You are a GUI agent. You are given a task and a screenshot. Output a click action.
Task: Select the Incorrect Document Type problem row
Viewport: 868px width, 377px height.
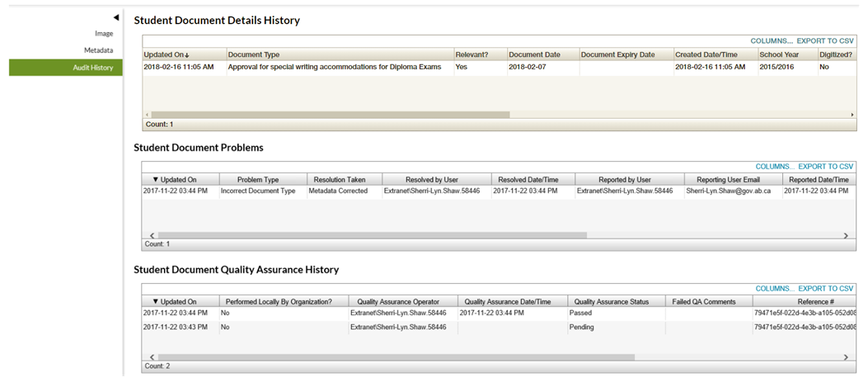(257, 191)
